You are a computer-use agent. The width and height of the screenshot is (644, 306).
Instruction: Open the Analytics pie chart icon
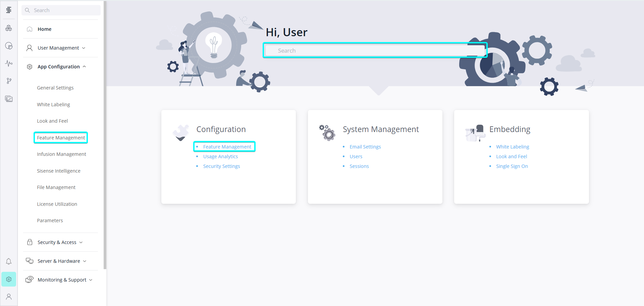[9, 46]
